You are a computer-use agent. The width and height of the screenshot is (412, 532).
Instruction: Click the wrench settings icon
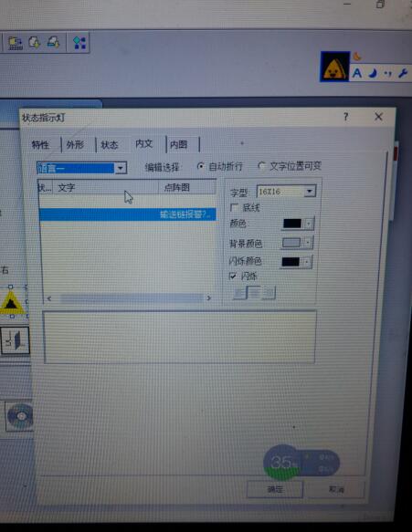(x=403, y=73)
